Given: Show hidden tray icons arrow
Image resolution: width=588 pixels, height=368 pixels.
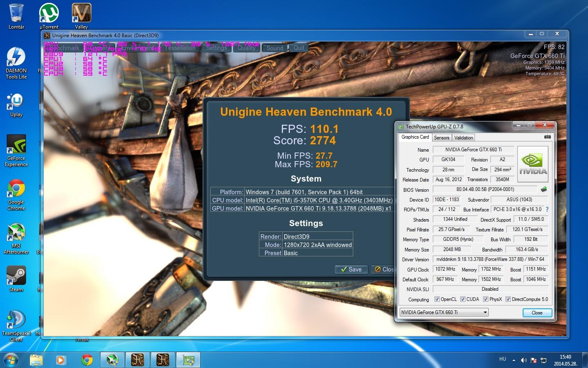Looking at the screenshot, I should [514, 360].
